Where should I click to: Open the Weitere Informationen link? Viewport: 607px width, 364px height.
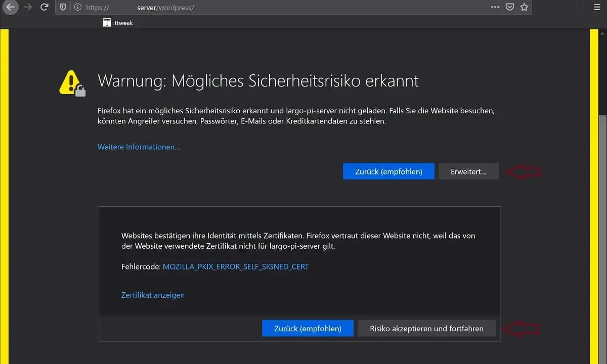click(139, 147)
